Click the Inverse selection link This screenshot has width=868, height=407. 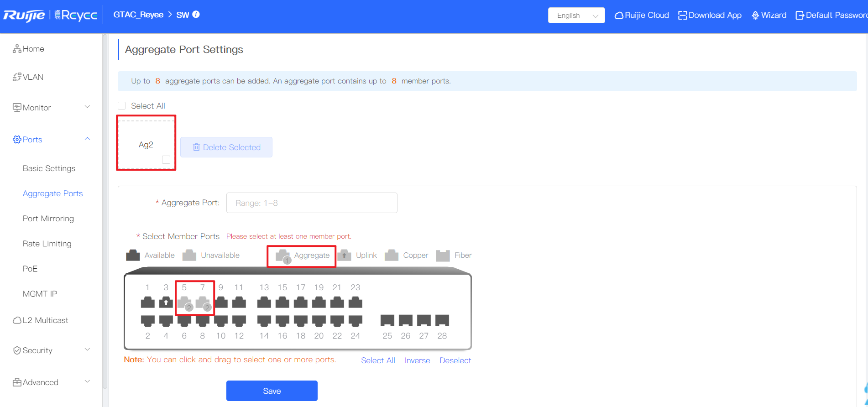[417, 360]
